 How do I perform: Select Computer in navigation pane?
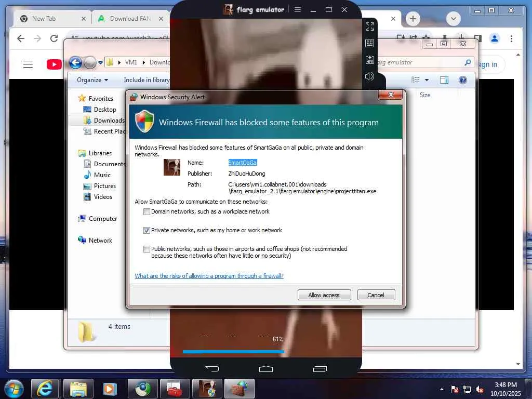coord(102,219)
